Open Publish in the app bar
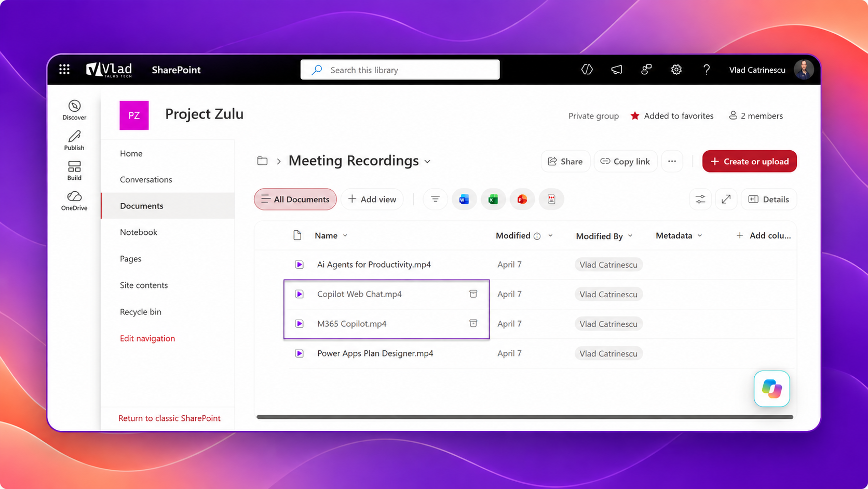The image size is (868, 489). point(74,140)
